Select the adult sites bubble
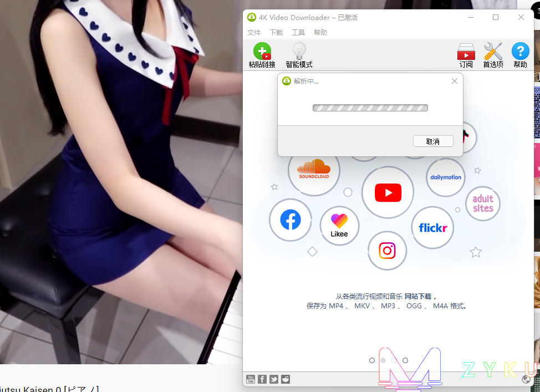 483,203
